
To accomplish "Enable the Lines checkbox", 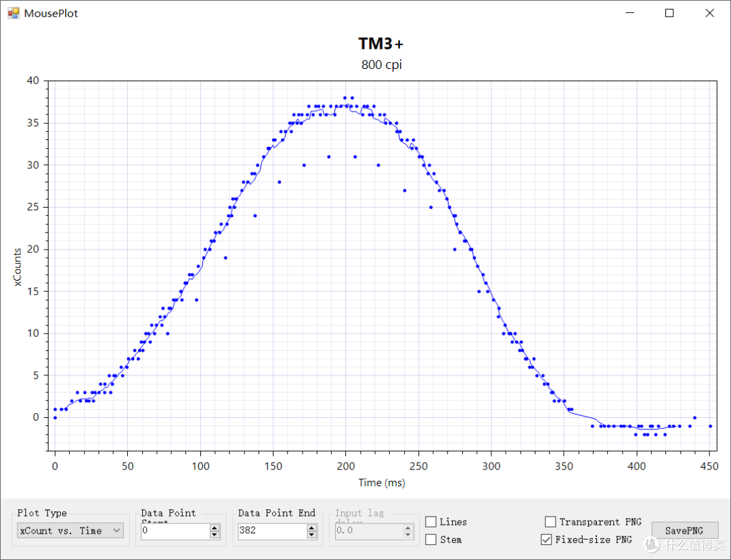I will tap(430, 522).
